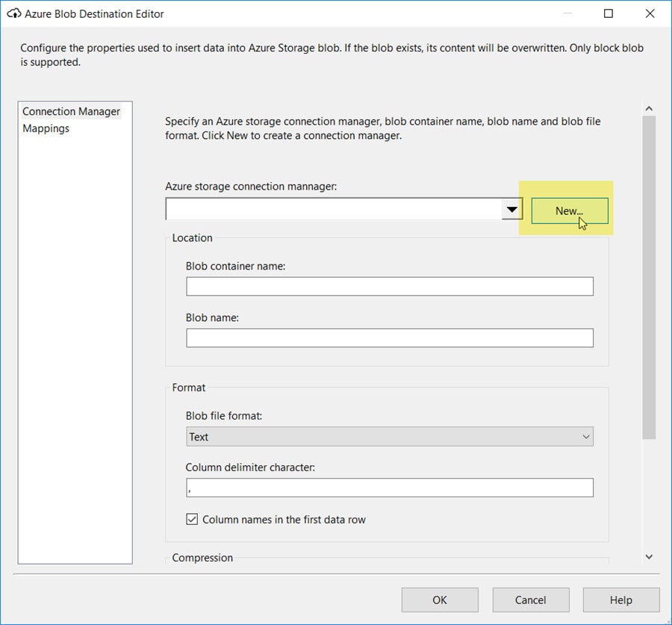672x625 pixels.
Task: Click the Azure storage connection manager text box
Action: pos(333,209)
